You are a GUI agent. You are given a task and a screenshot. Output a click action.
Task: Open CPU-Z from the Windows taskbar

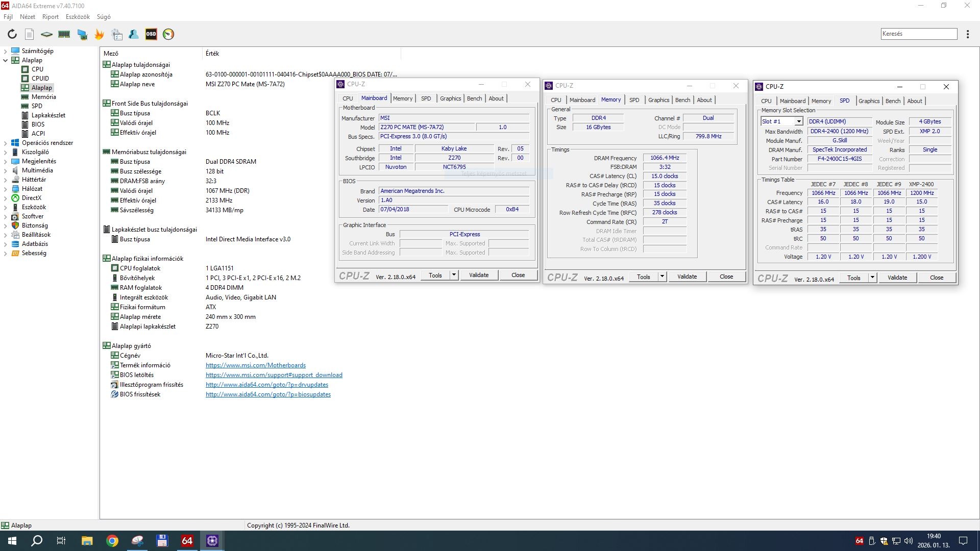pyautogui.click(x=212, y=540)
